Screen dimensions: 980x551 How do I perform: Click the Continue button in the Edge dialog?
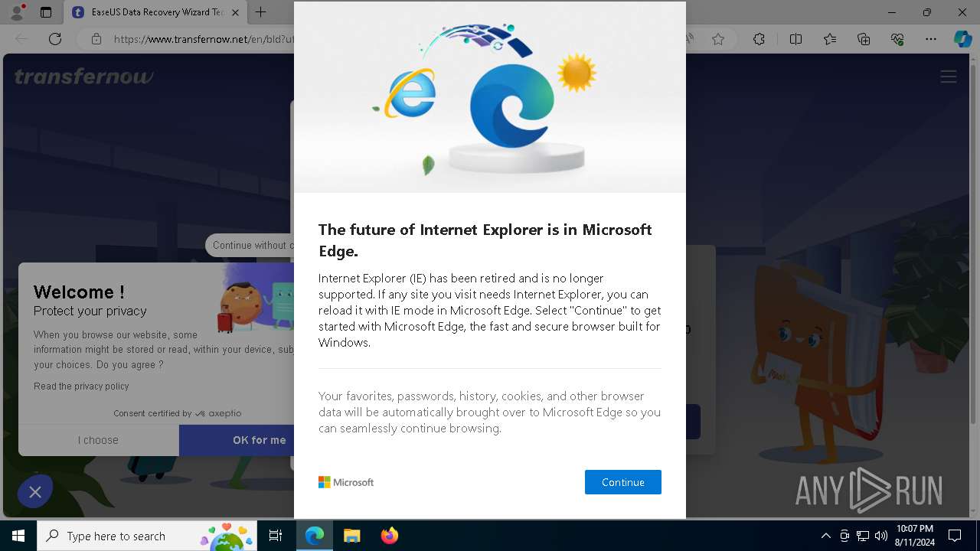(622, 482)
